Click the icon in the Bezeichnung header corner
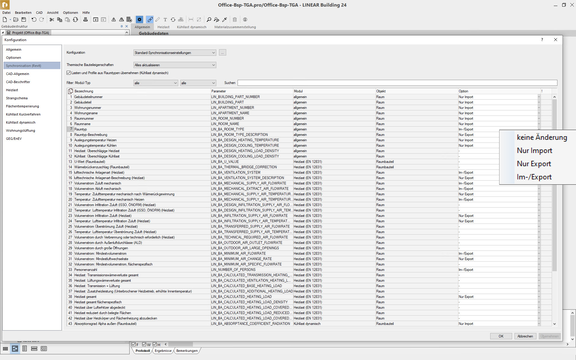 coord(71,91)
